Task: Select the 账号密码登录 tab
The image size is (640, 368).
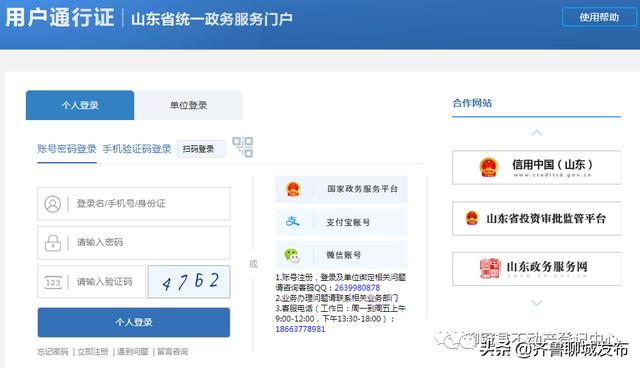Action: (67, 149)
